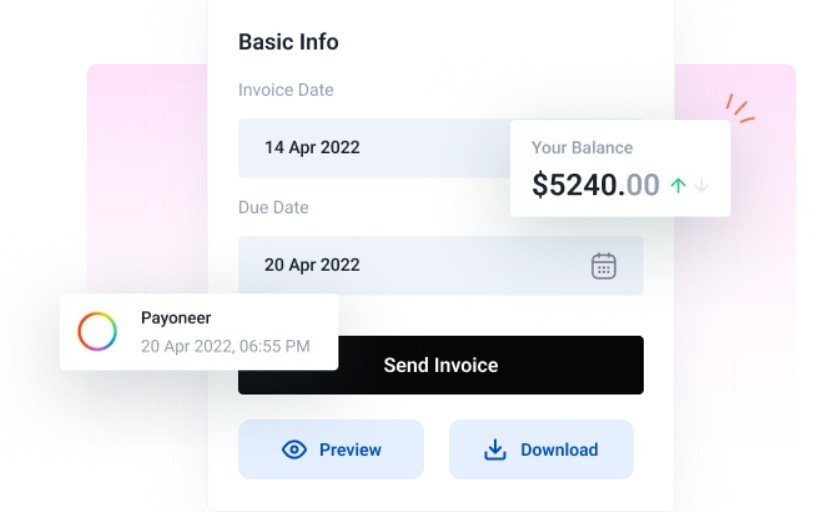Click the Invoice Date label
This screenshot has width=826, height=512.
[x=286, y=90]
